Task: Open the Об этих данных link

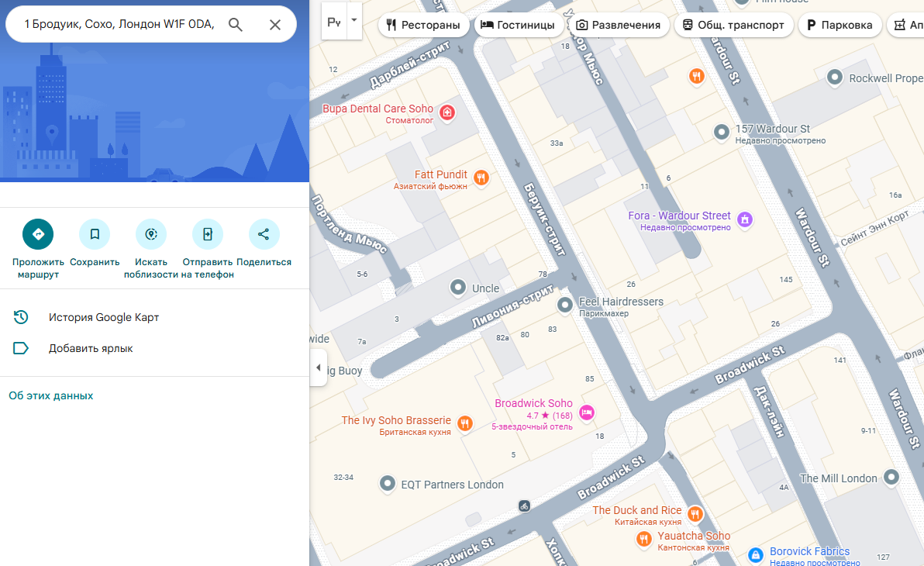Action: tap(51, 395)
